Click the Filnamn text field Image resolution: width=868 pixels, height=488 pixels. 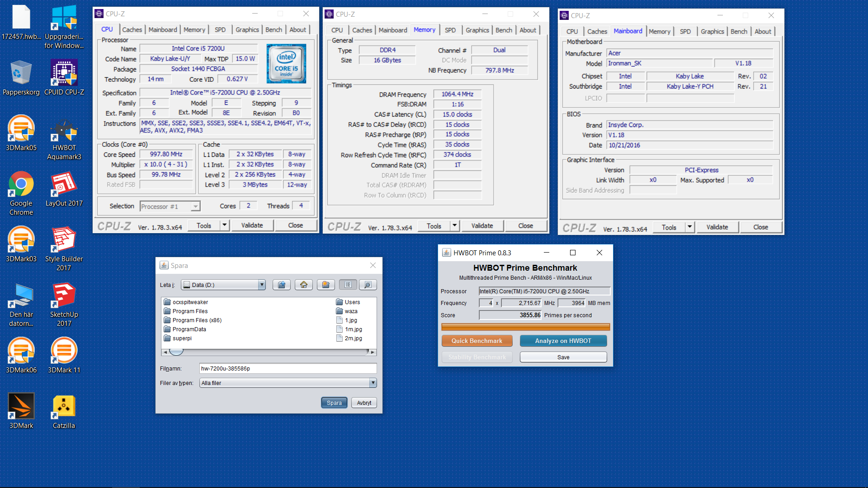tap(288, 368)
